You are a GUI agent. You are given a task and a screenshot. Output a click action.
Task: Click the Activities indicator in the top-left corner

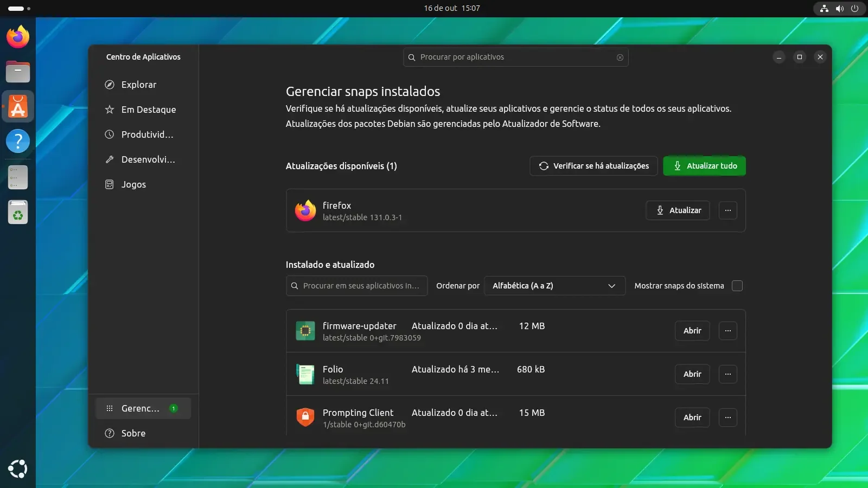(x=19, y=8)
